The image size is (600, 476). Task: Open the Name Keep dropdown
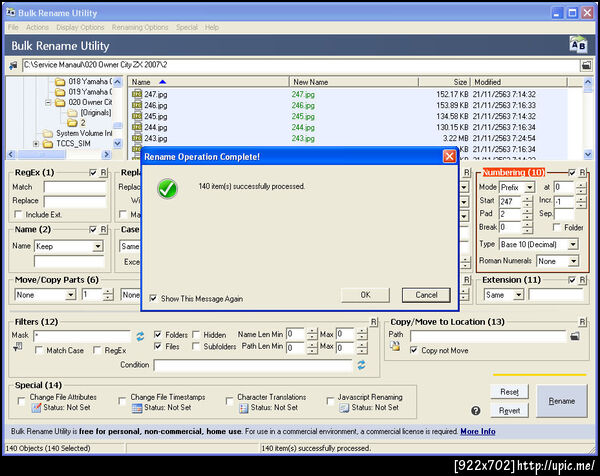(98, 246)
